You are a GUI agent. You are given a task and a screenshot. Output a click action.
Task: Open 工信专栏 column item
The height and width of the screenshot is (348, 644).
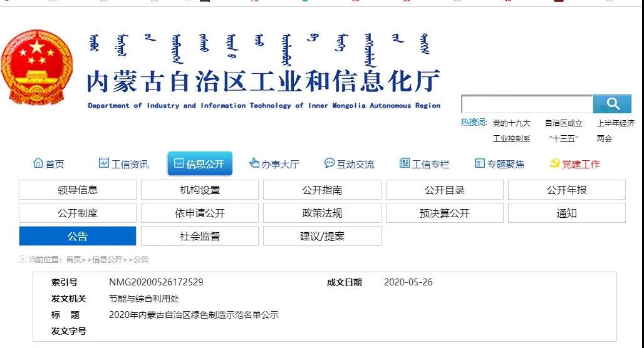pos(425,164)
